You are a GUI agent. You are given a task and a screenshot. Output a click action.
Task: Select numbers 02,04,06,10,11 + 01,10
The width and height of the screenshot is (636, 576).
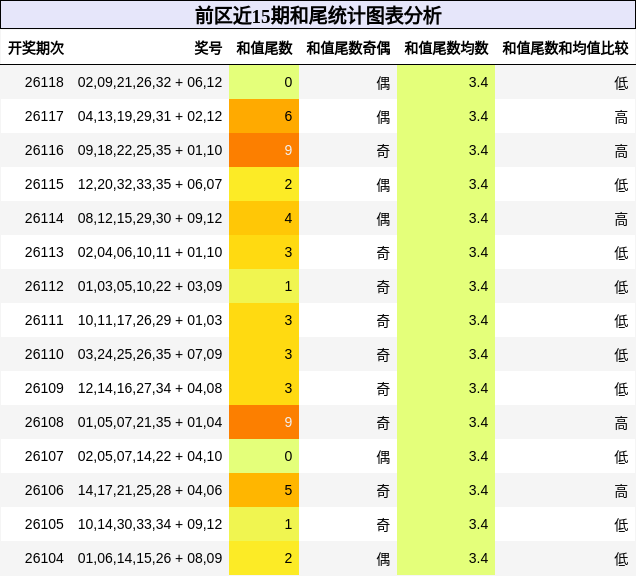pyautogui.click(x=150, y=252)
